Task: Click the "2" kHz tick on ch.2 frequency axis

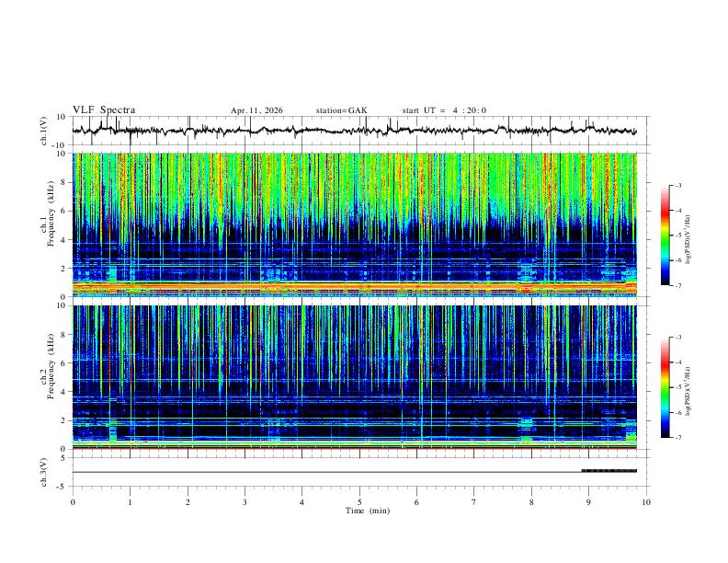Action: click(65, 420)
